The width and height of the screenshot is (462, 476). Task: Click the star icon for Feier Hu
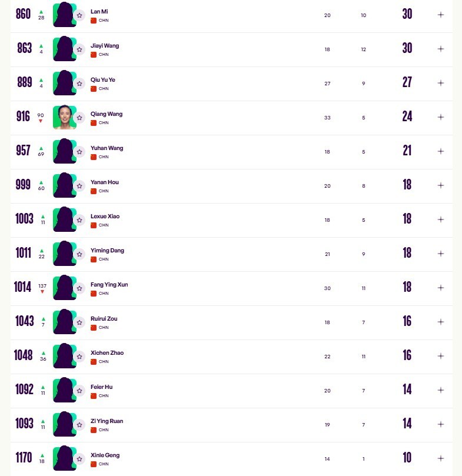(x=79, y=391)
